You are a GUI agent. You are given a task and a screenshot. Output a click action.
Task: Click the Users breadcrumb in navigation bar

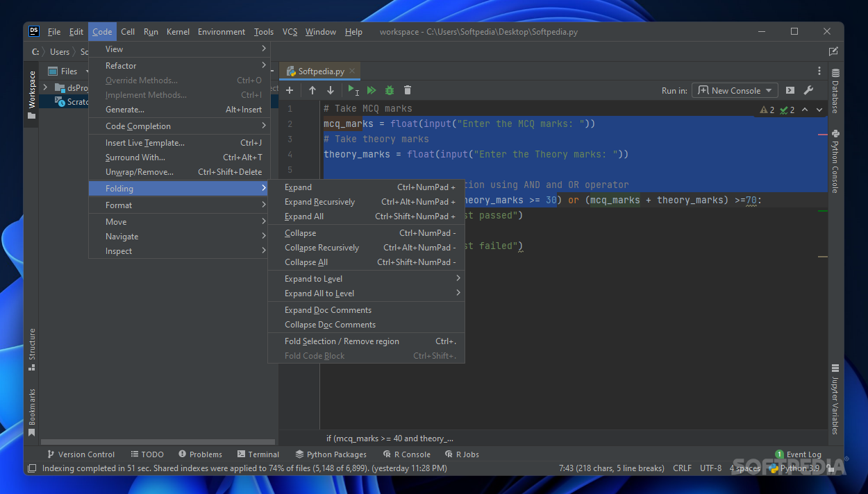point(60,51)
